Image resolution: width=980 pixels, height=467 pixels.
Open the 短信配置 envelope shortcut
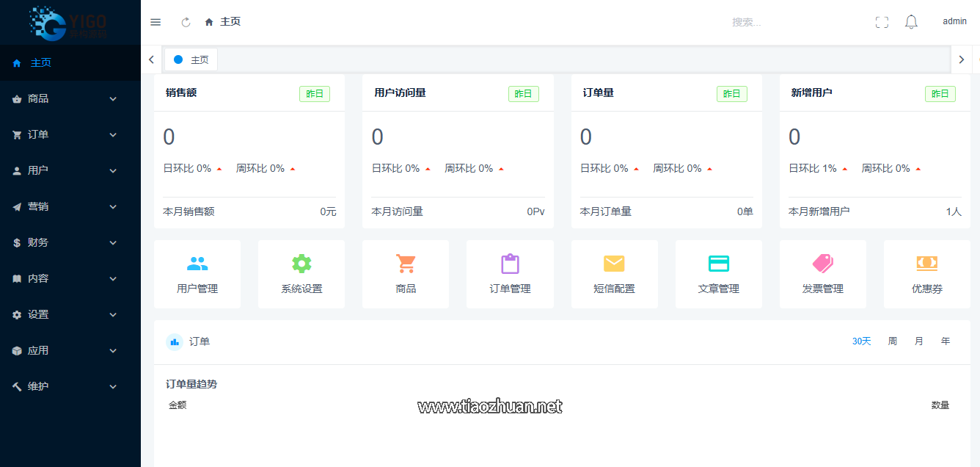(x=614, y=274)
